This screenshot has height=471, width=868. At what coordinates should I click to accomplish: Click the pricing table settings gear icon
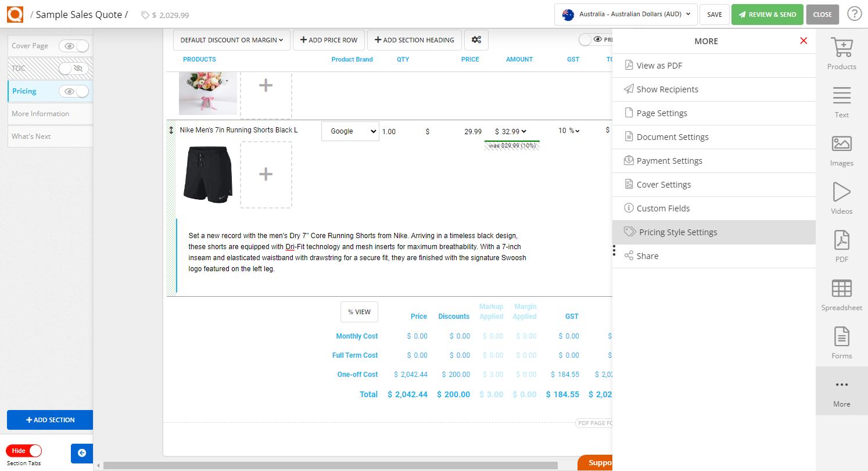point(476,39)
